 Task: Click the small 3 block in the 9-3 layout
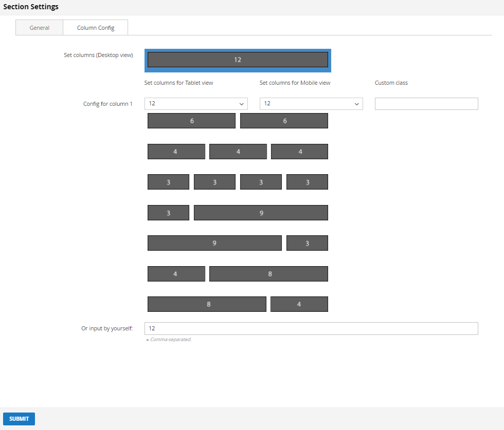pyautogui.click(x=307, y=243)
